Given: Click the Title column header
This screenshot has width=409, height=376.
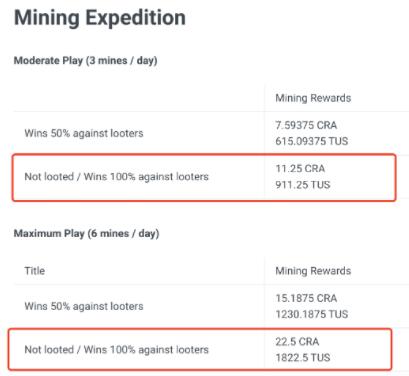Looking at the screenshot, I should point(35,271).
